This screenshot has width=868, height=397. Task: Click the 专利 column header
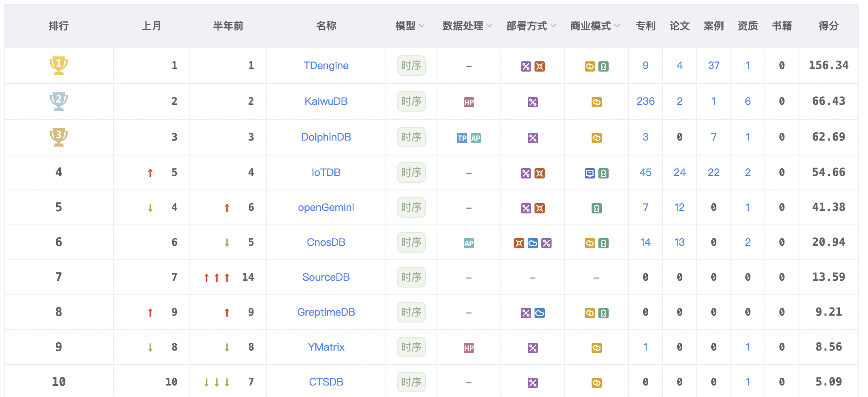646,26
